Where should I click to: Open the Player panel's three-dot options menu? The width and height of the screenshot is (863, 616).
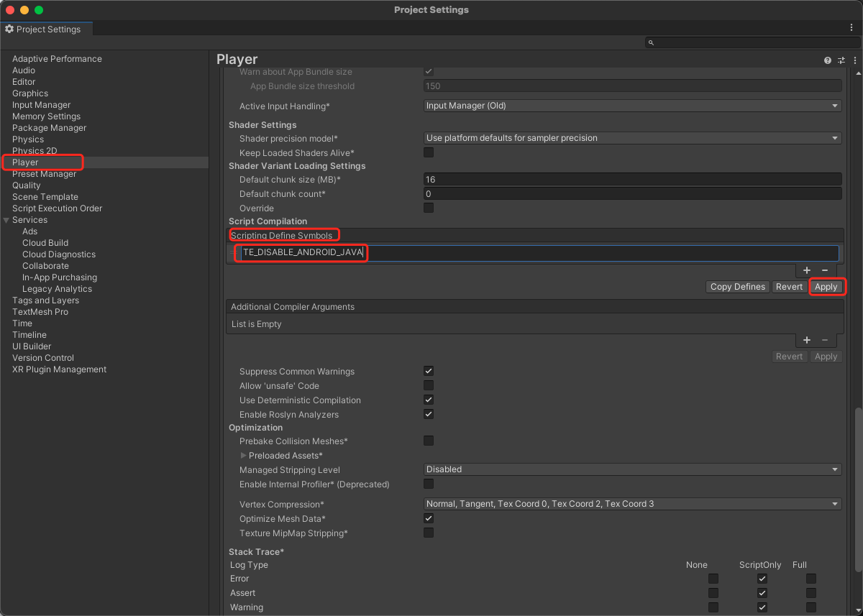[x=851, y=60]
